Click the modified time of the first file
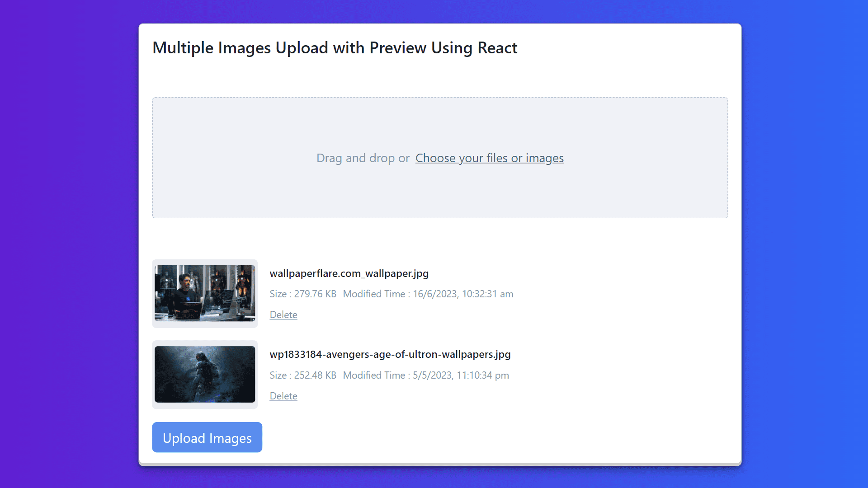The width and height of the screenshot is (868, 488). click(428, 294)
